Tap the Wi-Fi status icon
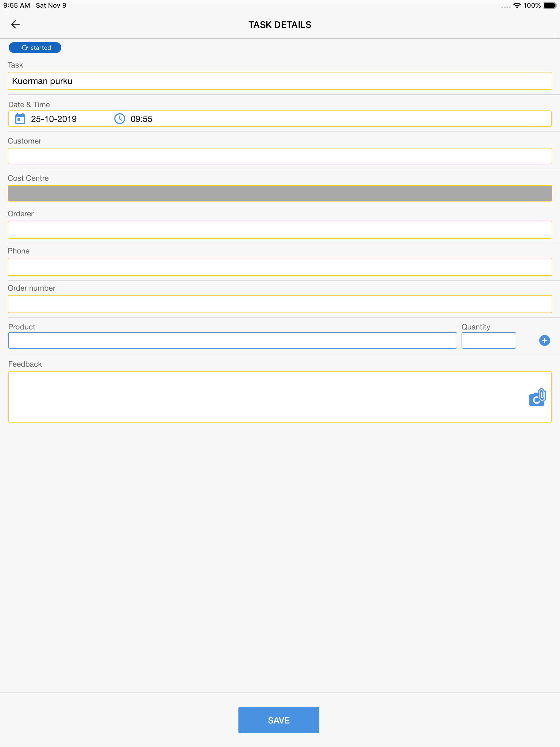 coord(517,5)
